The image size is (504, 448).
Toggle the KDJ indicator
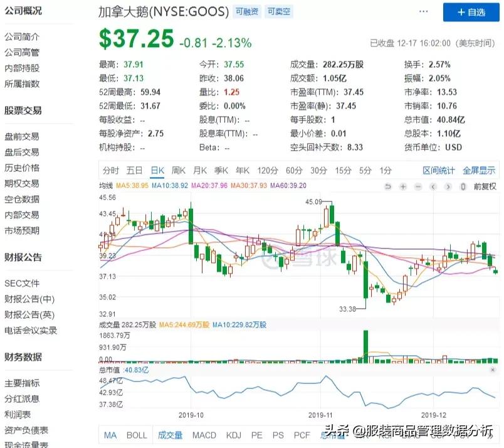[233, 435]
